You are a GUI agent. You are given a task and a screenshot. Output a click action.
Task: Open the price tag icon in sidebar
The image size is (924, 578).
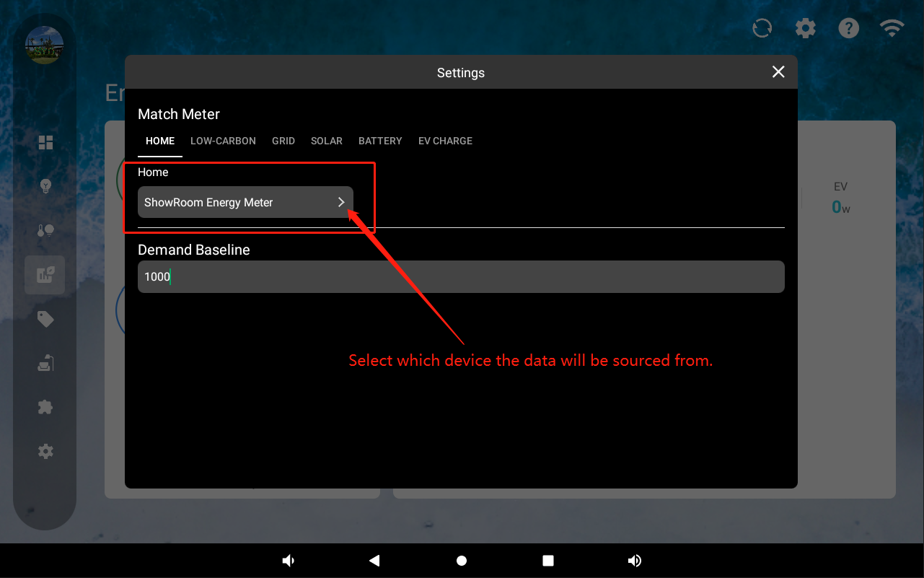pyautogui.click(x=45, y=319)
